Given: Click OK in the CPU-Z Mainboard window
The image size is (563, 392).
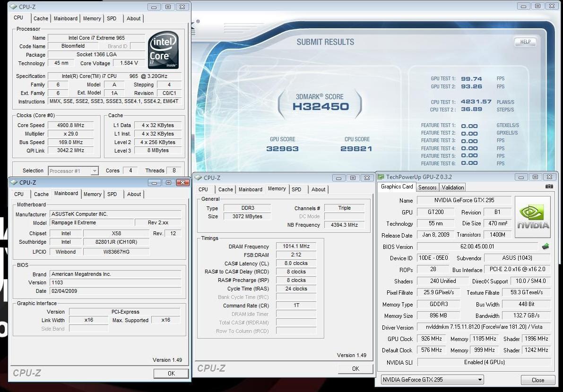Looking at the screenshot, I should [171, 374].
